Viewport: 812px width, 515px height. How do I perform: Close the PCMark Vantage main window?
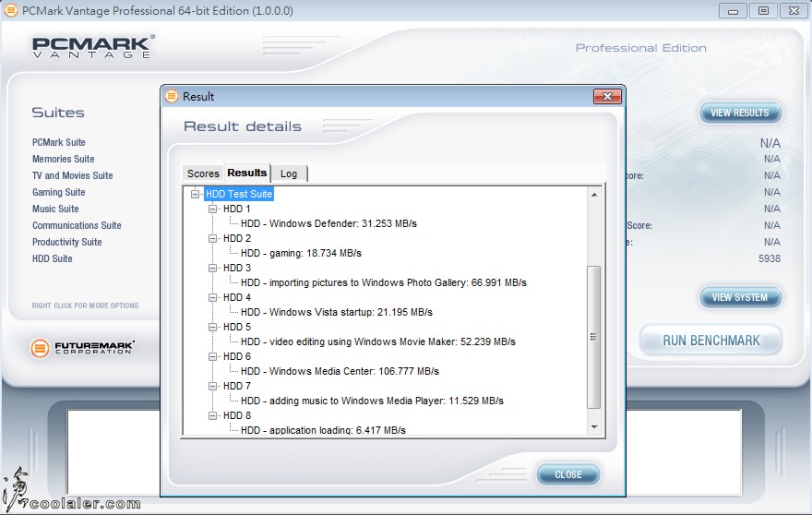point(794,11)
